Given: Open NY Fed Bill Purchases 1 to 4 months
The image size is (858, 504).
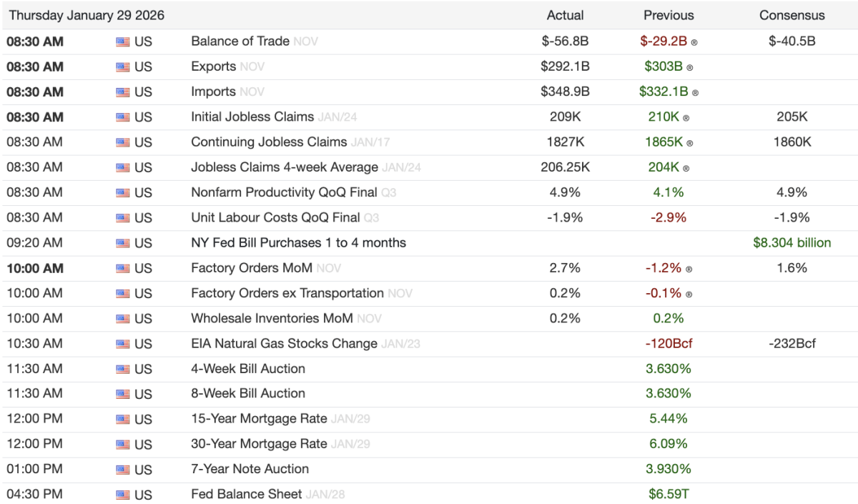Looking at the screenshot, I should click(x=298, y=242).
